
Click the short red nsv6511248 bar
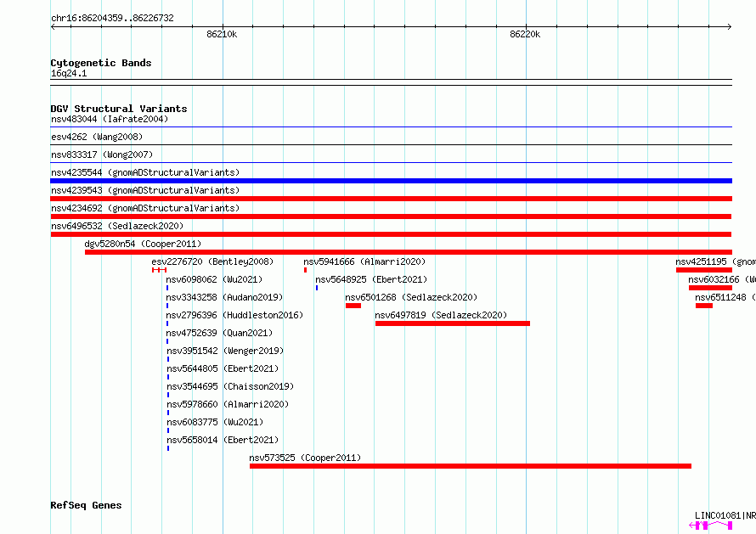click(704, 306)
